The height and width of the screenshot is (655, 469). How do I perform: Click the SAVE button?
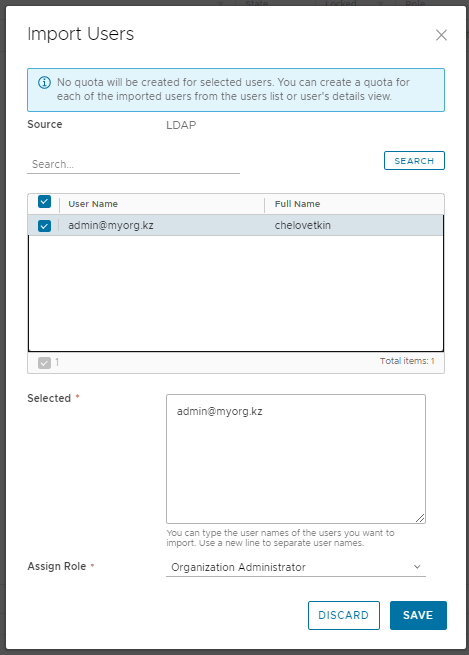[418, 615]
